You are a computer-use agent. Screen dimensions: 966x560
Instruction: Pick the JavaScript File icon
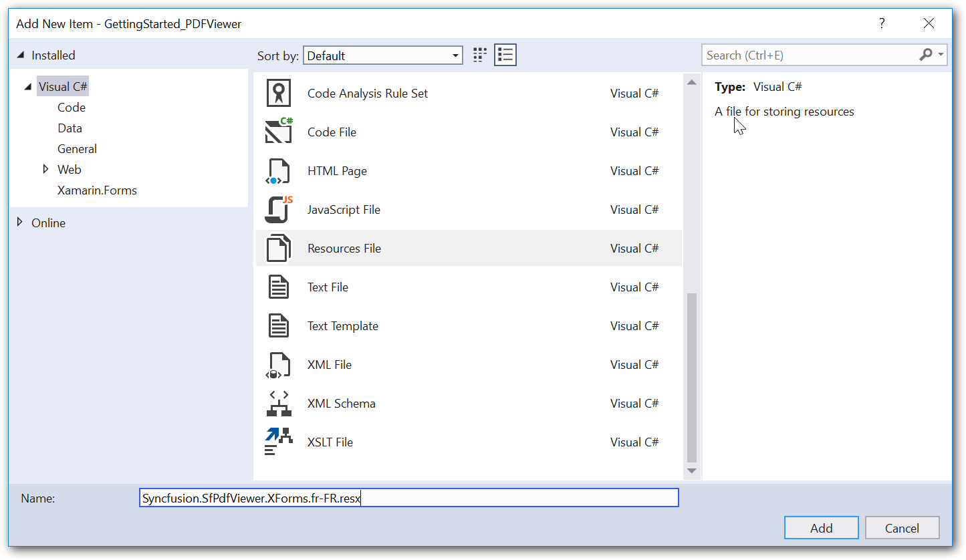(x=278, y=210)
